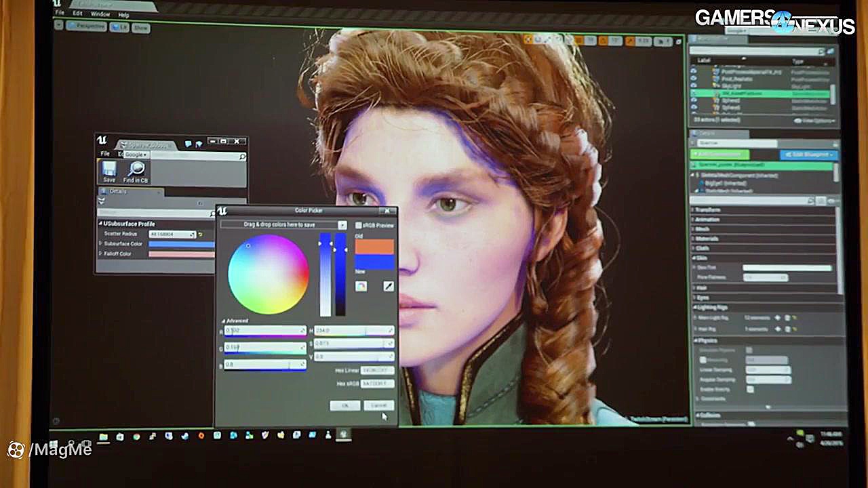Click Save icon in Subsurface Profile editor
Viewport: 868px width, 488px height.
[x=108, y=172]
